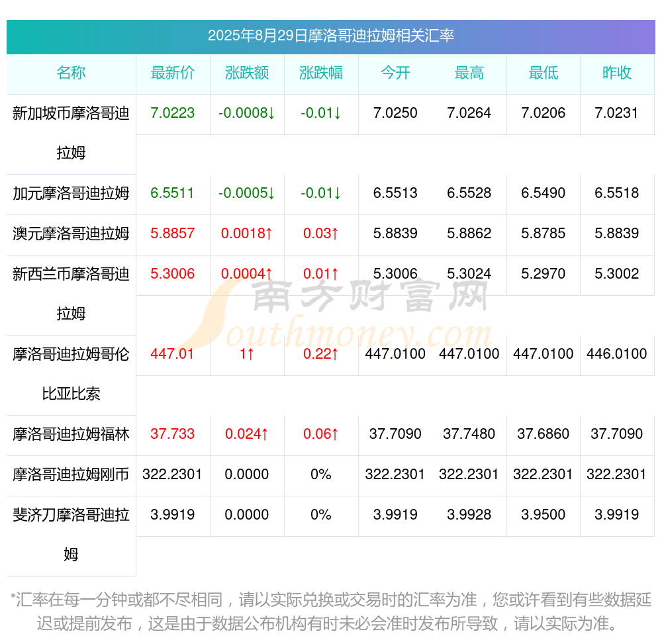The height and width of the screenshot is (644, 662).
Task: Click opening value 7.0250
Action: pyautogui.click(x=395, y=113)
